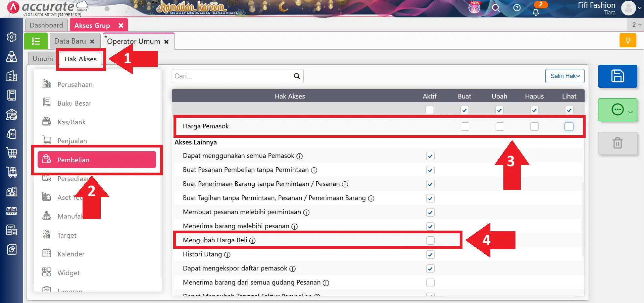Switch to the Umum tab
Viewport: 644px width, 303px height.
pyautogui.click(x=43, y=59)
